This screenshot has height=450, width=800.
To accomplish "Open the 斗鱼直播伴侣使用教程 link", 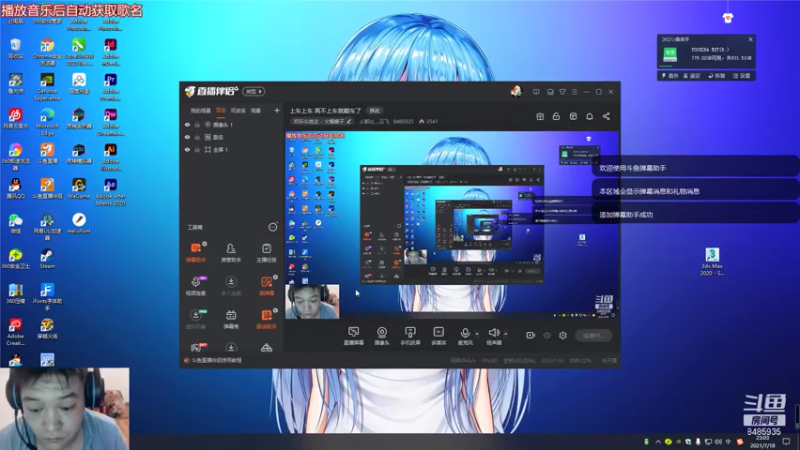I will point(216,360).
